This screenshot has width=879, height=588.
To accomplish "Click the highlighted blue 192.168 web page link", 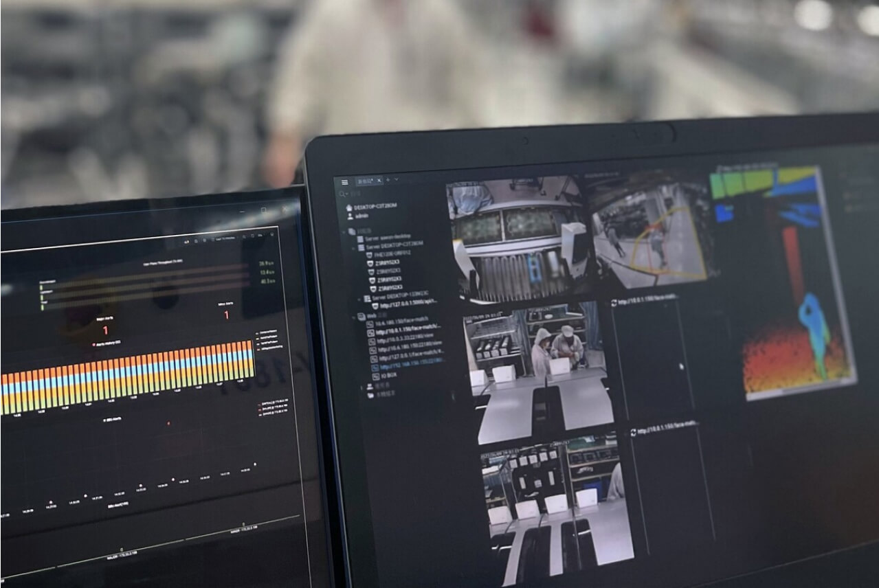I will pyautogui.click(x=410, y=367).
